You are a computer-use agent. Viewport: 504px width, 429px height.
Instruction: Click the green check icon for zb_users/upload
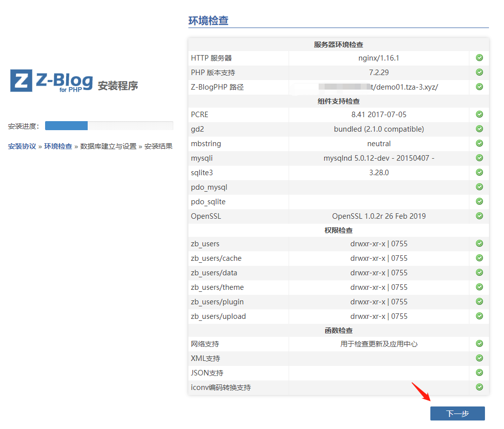point(479,316)
